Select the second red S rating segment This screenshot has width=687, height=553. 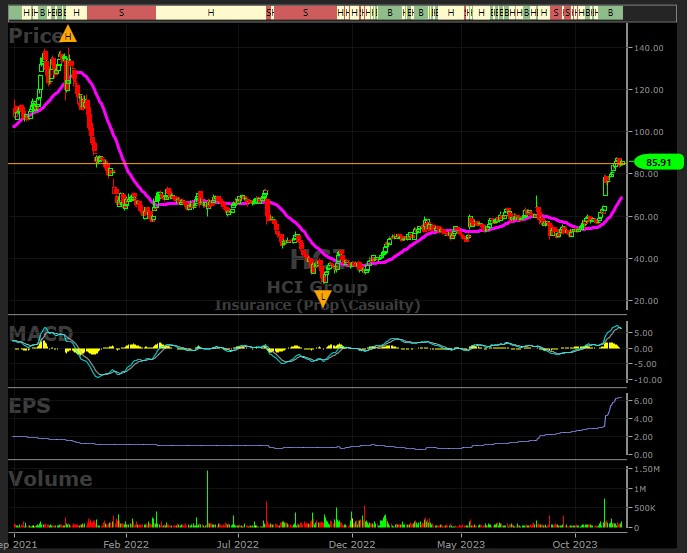pos(305,12)
